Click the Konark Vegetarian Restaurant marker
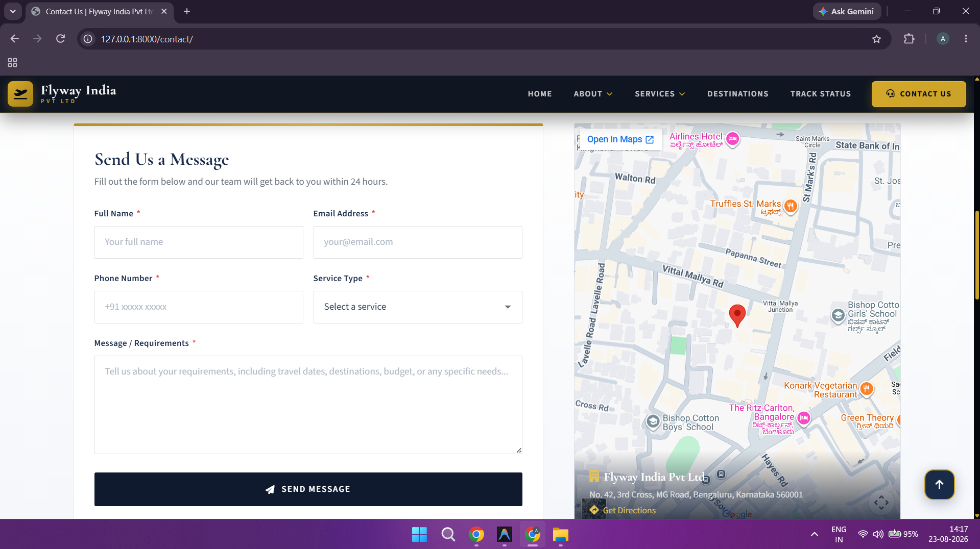 click(866, 389)
